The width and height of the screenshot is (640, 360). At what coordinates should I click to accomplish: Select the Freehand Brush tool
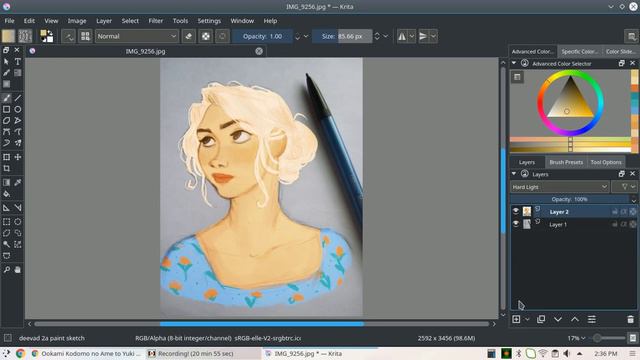tap(7, 98)
